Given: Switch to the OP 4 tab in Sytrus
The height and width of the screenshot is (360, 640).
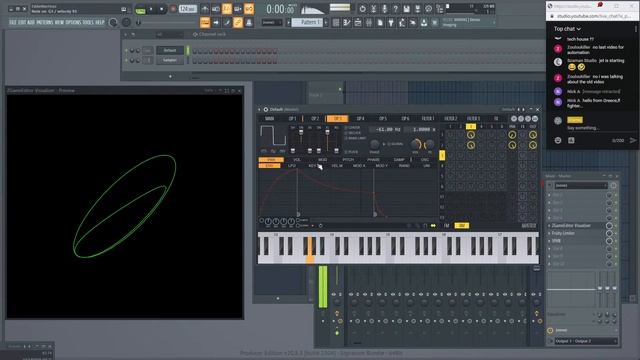Looking at the screenshot, I should click(x=360, y=119).
